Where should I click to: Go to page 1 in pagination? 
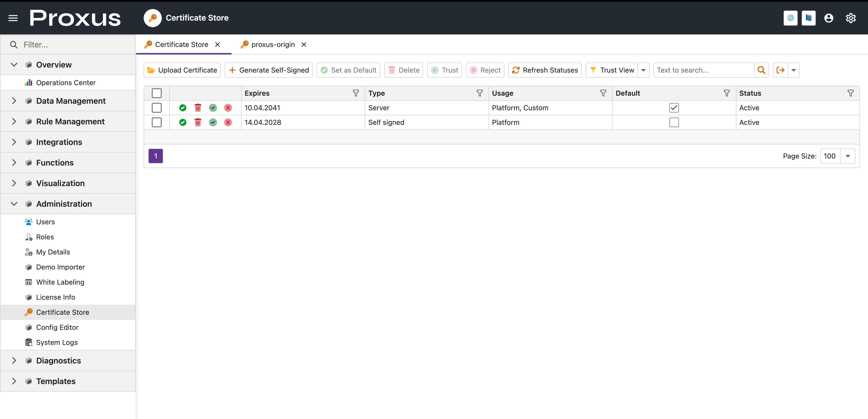[x=156, y=156]
